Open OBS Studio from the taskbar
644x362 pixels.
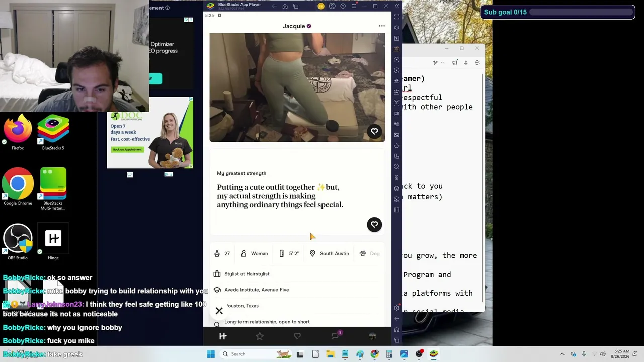pyautogui.click(x=419, y=354)
